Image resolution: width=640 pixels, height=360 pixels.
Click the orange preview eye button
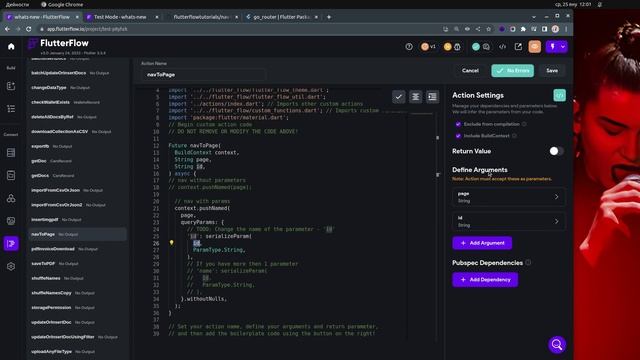pos(535,47)
